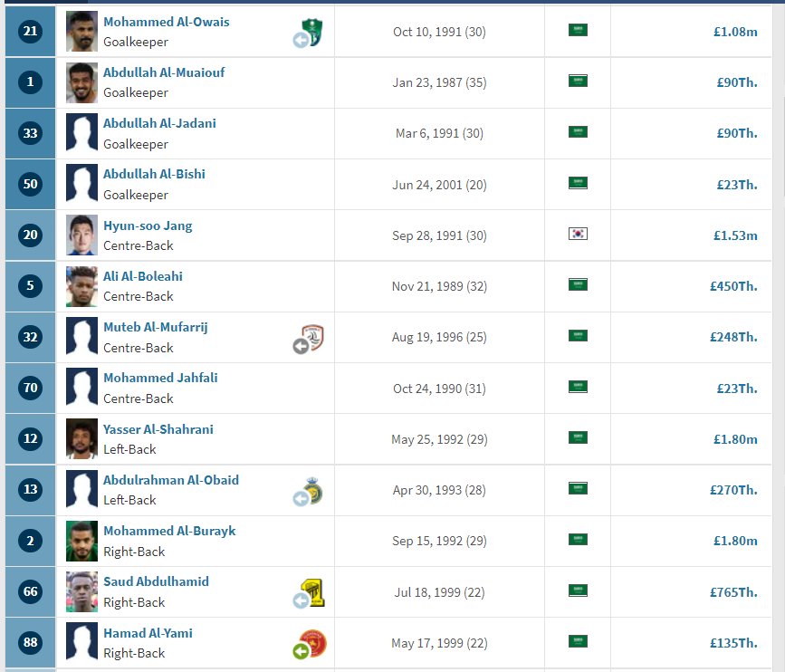The height and width of the screenshot is (672, 785).
Task: Click Saud Abdulhamid's £765Th. market value
Action: tap(732, 592)
